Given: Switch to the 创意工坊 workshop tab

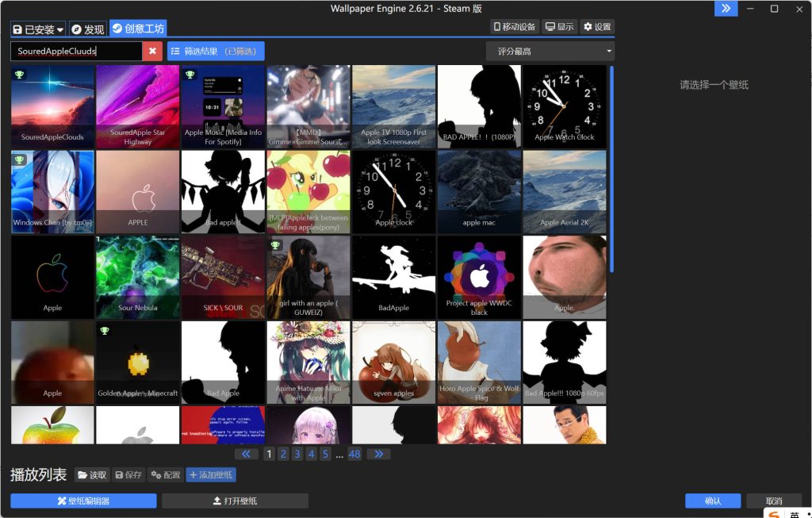Looking at the screenshot, I should (138, 29).
